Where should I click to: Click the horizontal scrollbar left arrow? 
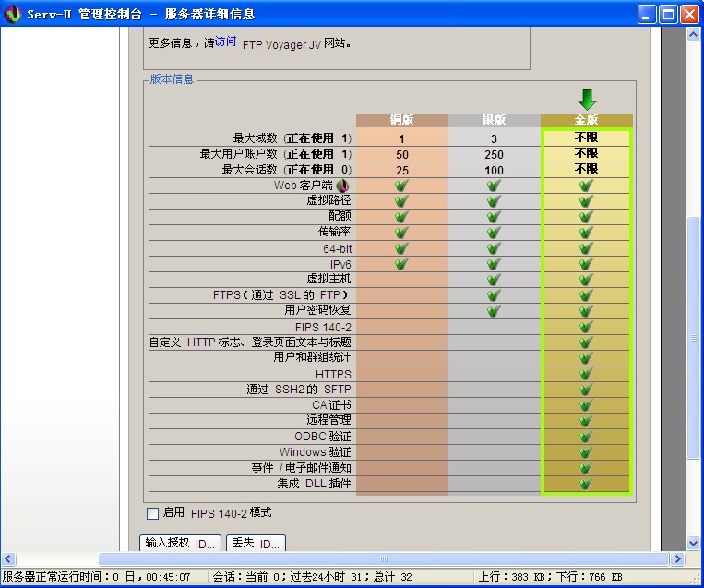tap(8, 558)
